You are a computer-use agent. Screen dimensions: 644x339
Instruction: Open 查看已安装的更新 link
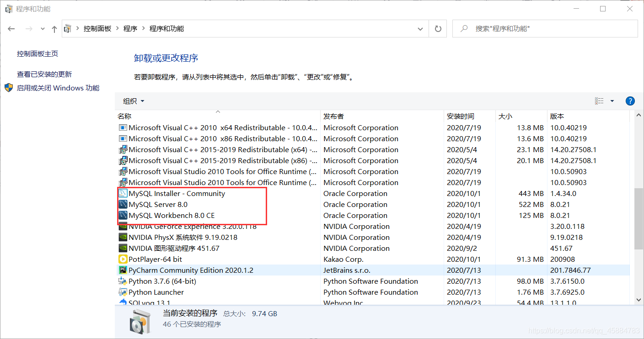(x=44, y=74)
